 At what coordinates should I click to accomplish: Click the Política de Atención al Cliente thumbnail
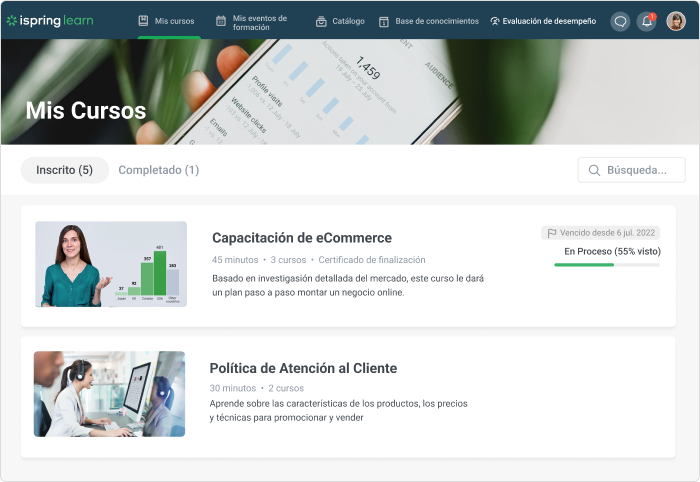pyautogui.click(x=109, y=394)
